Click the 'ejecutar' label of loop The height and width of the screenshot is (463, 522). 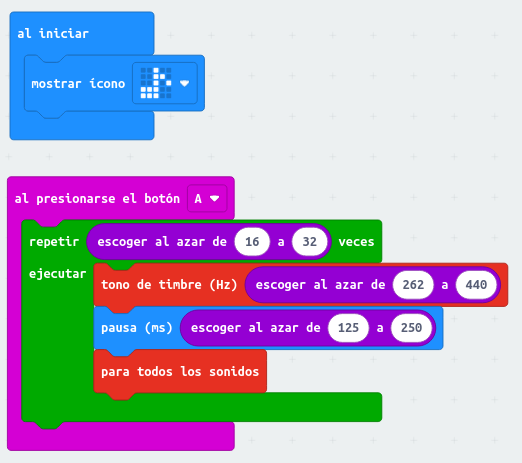click(x=57, y=274)
